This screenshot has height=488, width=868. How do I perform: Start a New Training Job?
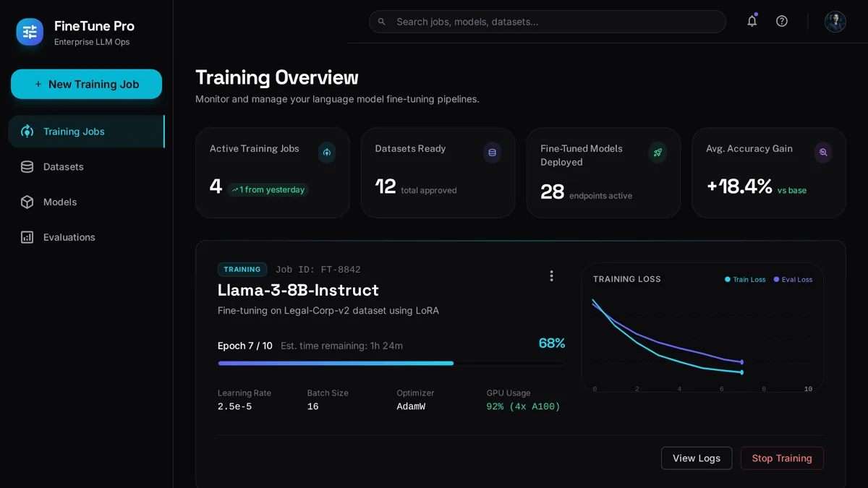point(86,84)
